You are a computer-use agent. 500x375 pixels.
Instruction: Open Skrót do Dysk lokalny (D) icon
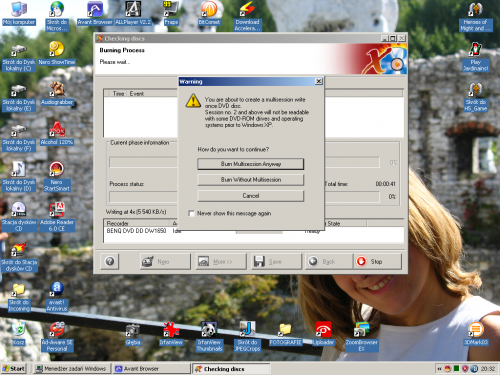(x=19, y=177)
